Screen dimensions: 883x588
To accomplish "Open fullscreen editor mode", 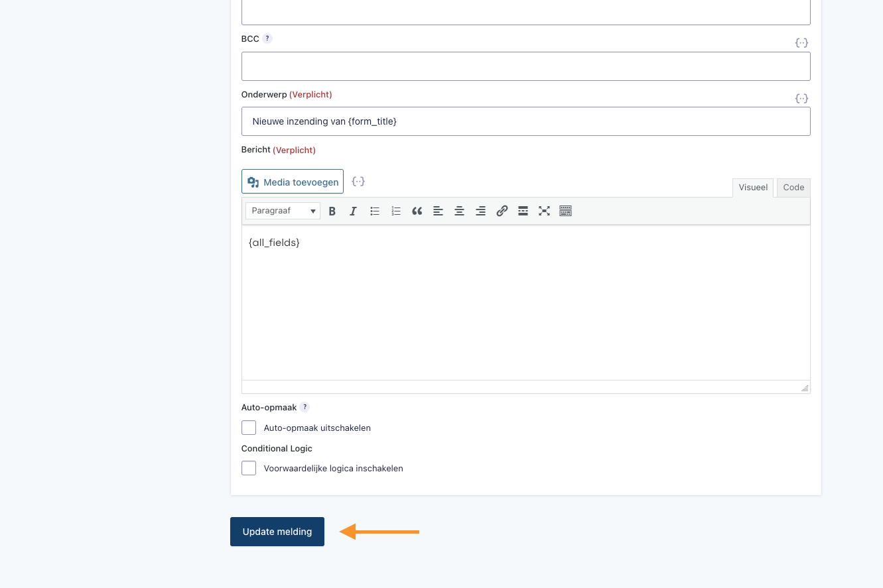I will tap(544, 211).
